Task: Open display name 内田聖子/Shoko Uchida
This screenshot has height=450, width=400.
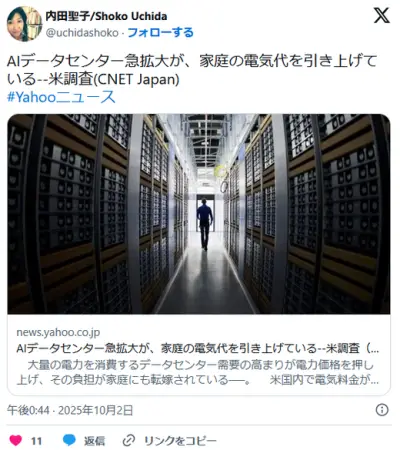Action: [106, 16]
